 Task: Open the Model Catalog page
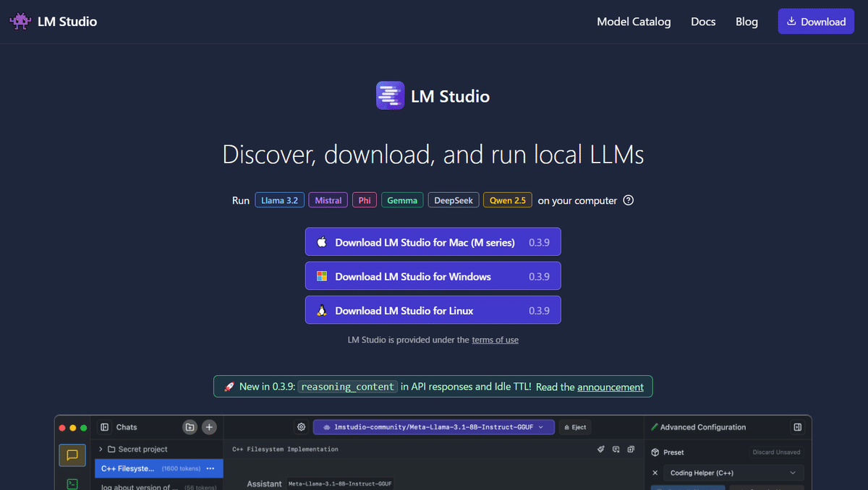click(x=634, y=22)
